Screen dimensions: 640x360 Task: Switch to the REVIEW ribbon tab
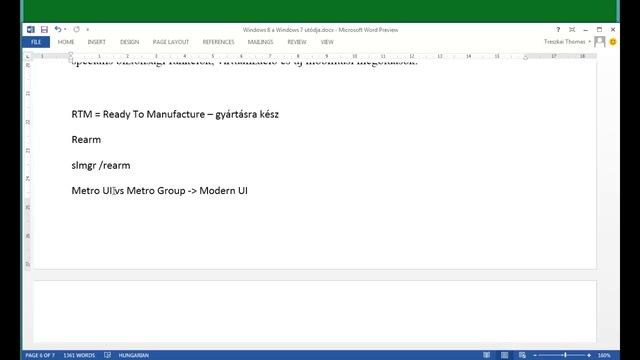coord(297,42)
